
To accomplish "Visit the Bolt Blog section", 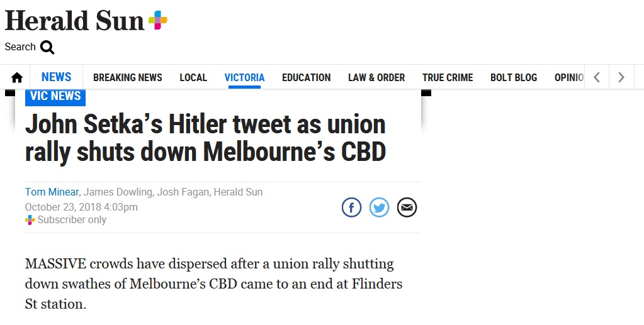I will pyautogui.click(x=514, y=77).
